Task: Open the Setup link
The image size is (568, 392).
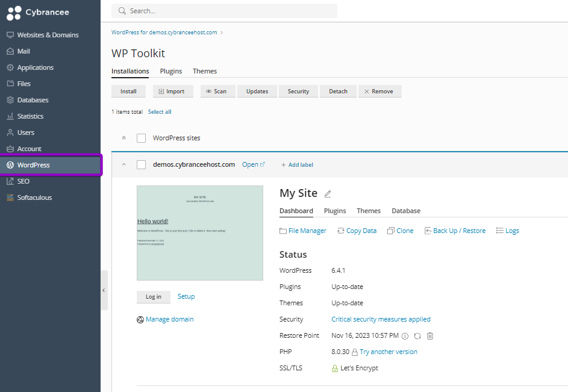Action: [x=186, y=296]
